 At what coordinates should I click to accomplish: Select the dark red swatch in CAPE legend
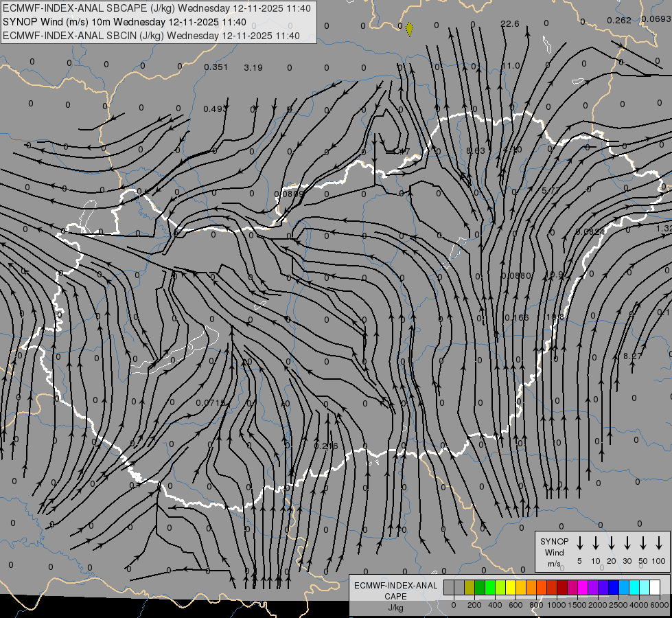coord(562,587)
